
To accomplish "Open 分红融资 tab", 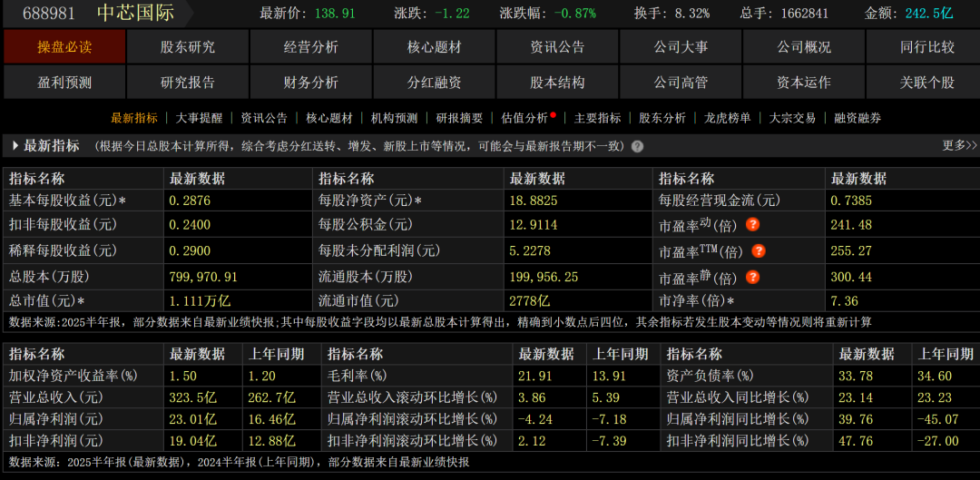I will 434,82.
